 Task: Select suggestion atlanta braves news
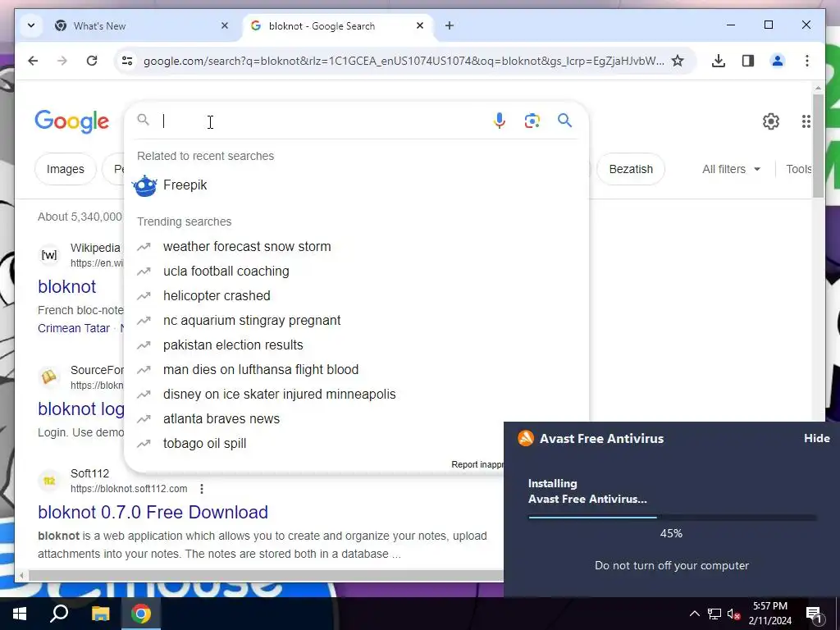(314, 419)
